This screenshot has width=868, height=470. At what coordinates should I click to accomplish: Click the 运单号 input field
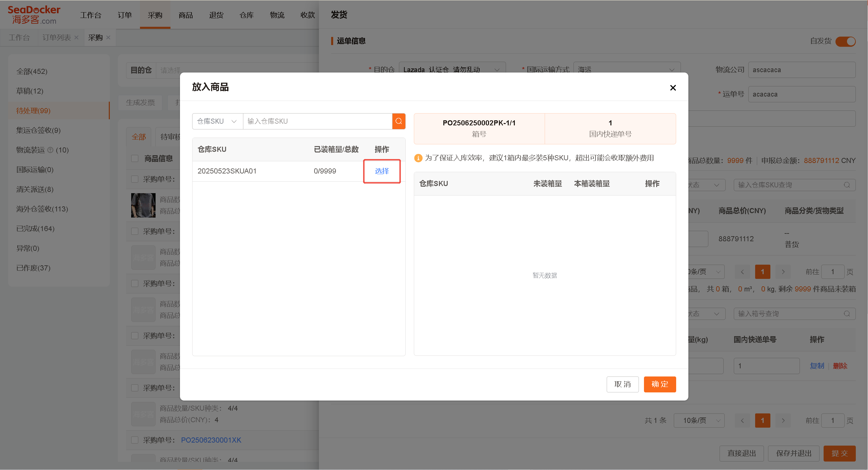802,94
